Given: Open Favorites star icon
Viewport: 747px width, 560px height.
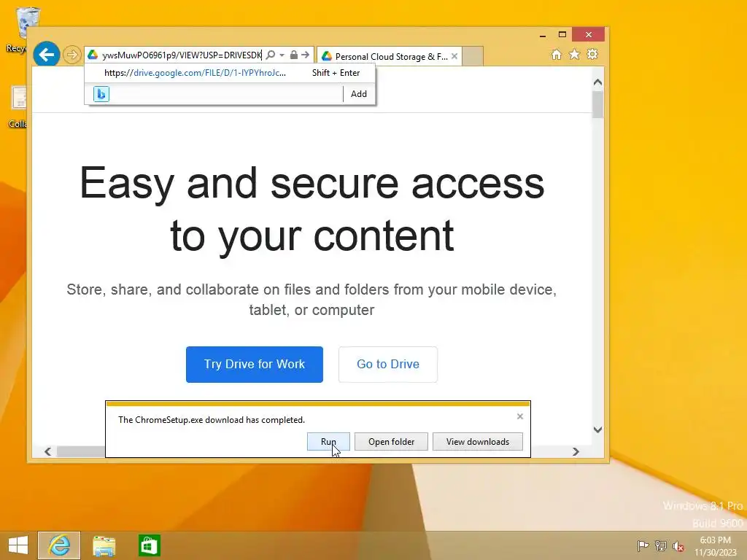Looking at the screenshot, I should pyautogui.click(x=575, y=54).
